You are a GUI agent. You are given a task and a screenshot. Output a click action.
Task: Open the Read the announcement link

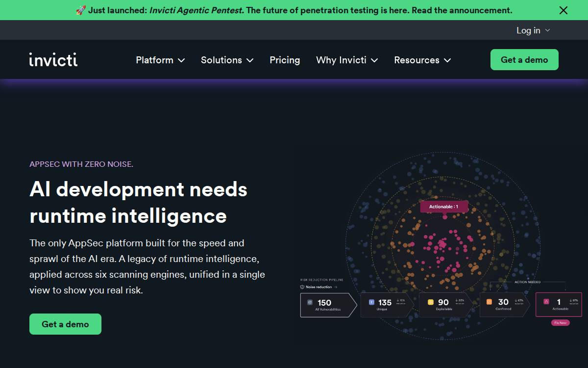click(462, 10)
